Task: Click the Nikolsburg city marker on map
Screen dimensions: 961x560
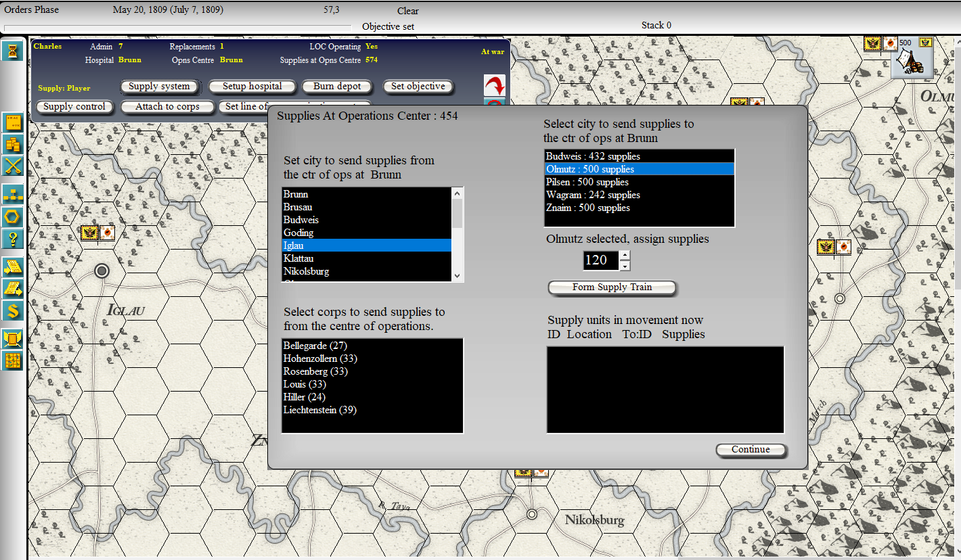Action: click(532, 514)
